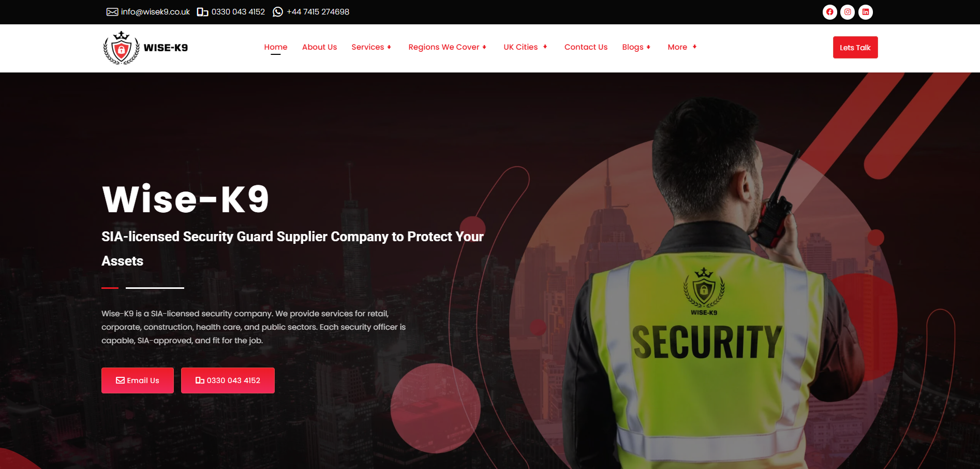The image size is (980, 469).
Task: Expand the Regions We Cover dropdown
Action: [447, 47]
